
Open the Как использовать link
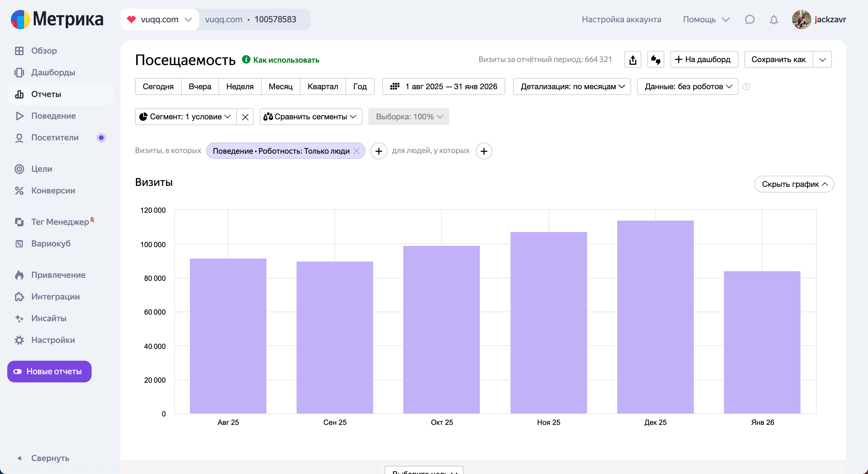pyautogui.click(x=286, y=60)
